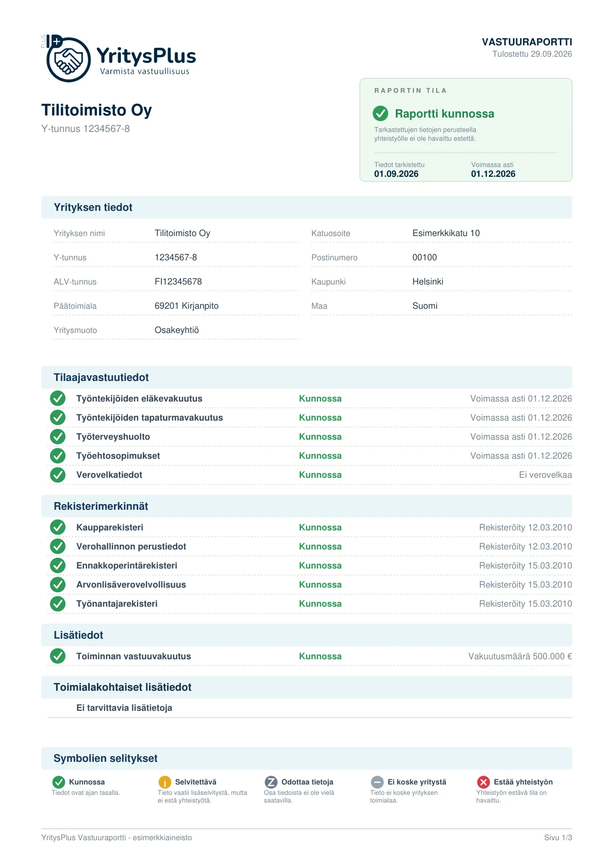This screenshot has width=614, height=868.
Task: Click the checkmark icon for Työntekijöiden tapaturmavakuutus
Action: click(58, 418)
